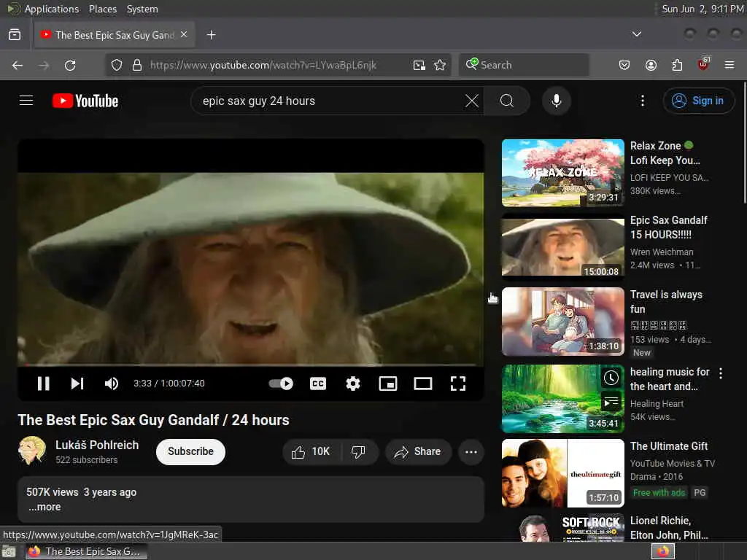Go back in Firefox
747x560 pixels.
pyautogui.click(x=18, y=65)
